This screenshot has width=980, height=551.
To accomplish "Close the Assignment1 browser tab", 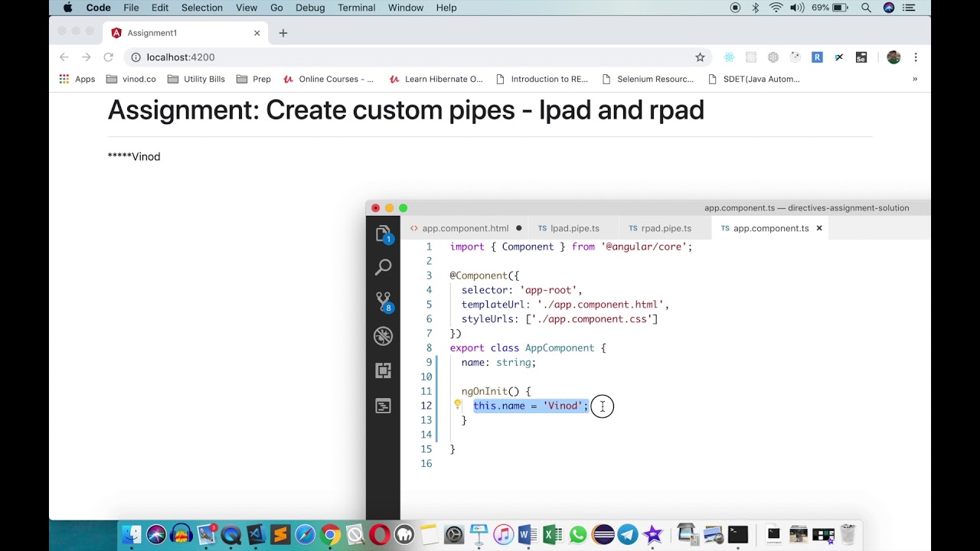I will (257, 33).
